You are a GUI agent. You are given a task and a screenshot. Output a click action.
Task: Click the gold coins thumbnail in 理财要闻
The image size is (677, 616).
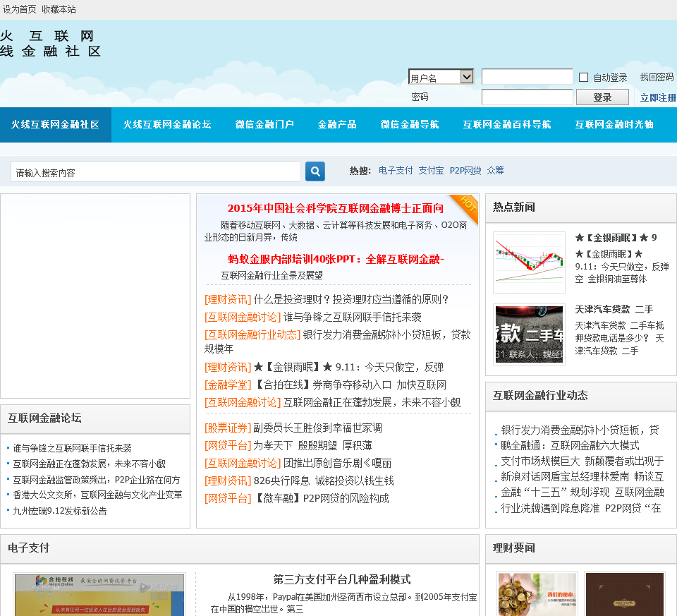[537, 594]
